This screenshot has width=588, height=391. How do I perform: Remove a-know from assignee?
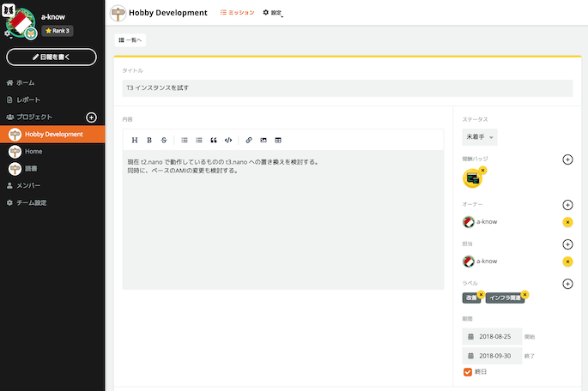[567, 262]
